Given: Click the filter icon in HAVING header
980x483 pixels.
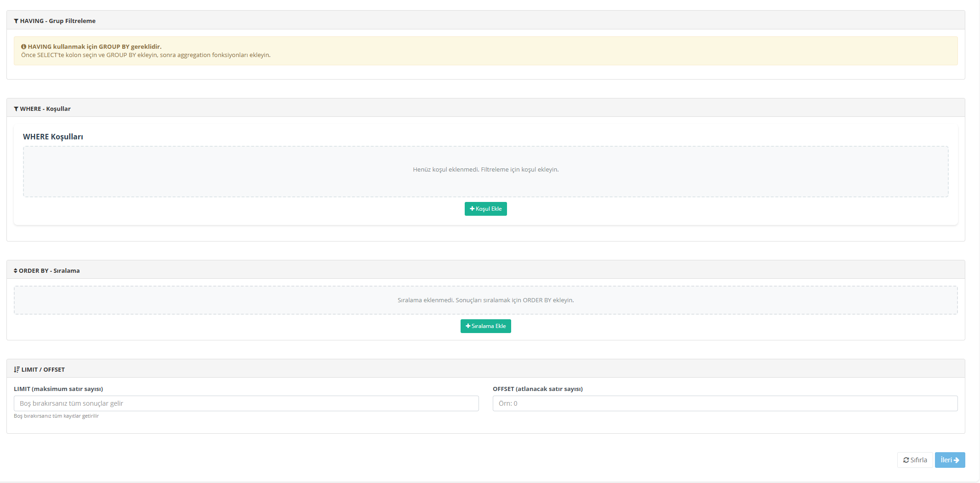Looking at the screenshot, I should (x=16, y=21).
